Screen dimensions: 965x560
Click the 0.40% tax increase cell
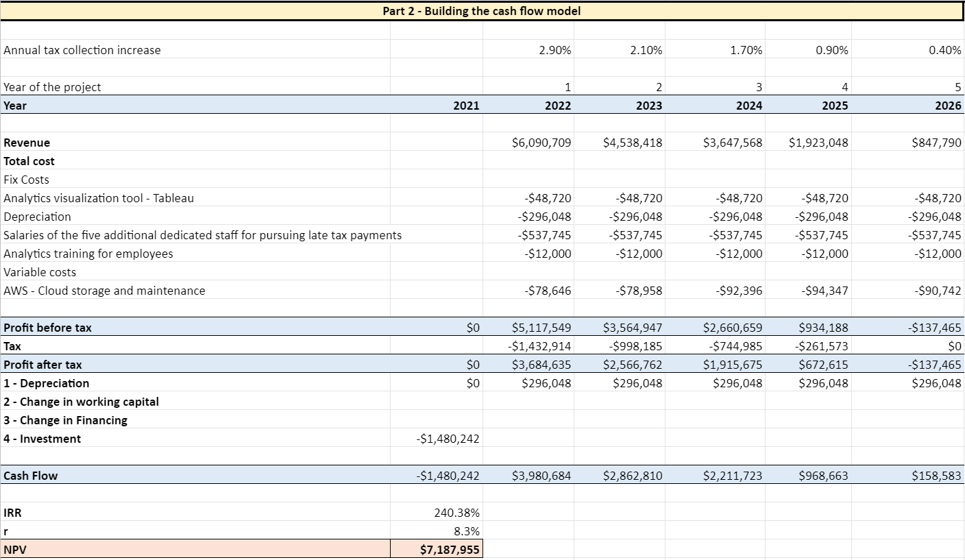(946, 50)
